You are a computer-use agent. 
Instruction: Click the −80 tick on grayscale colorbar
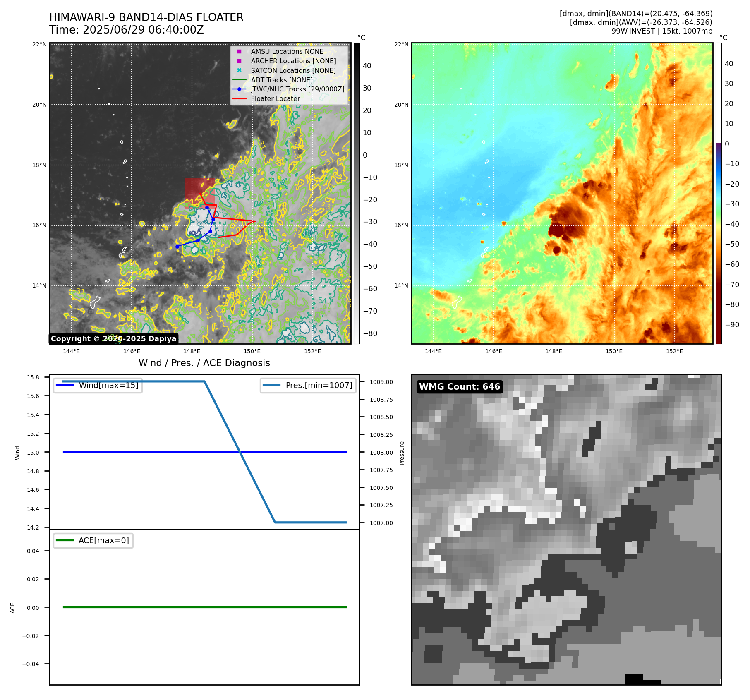(x=370, y=333)
